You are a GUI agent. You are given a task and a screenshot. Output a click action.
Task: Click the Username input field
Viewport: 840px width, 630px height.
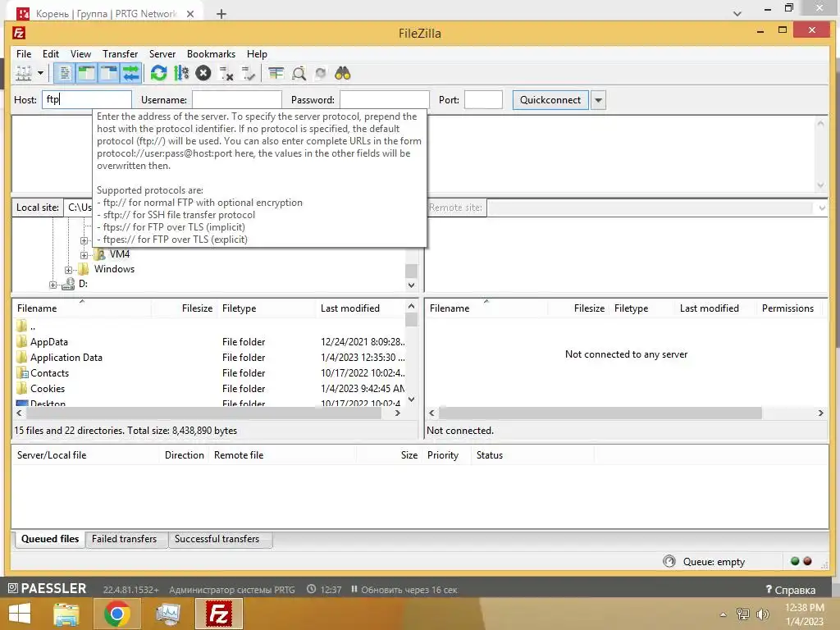237,99
